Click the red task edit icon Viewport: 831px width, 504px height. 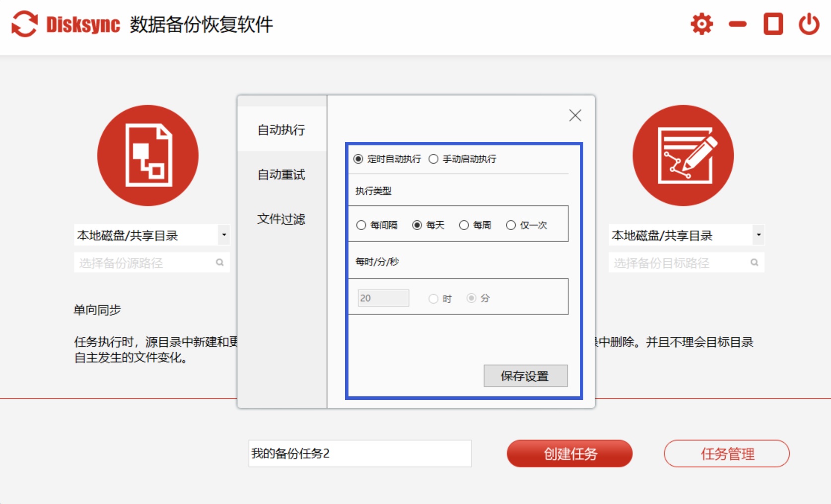tap(683, 155)
